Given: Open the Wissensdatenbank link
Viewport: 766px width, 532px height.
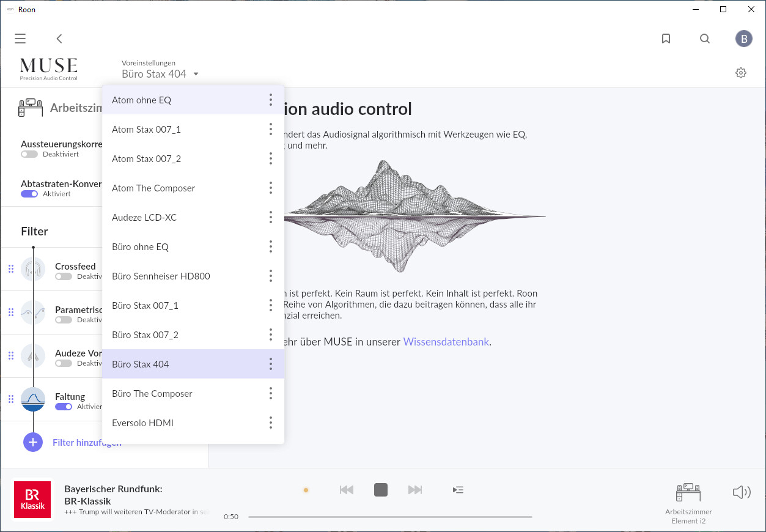Looking at the screenshot, I should [446, 342].
